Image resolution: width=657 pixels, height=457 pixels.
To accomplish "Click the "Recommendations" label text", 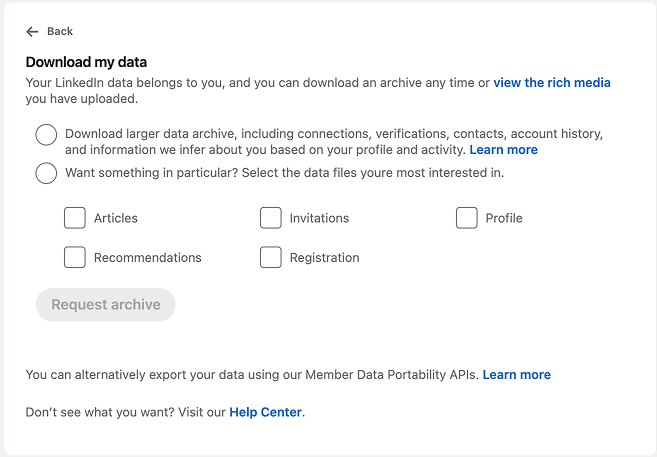I will click(148, 258).
